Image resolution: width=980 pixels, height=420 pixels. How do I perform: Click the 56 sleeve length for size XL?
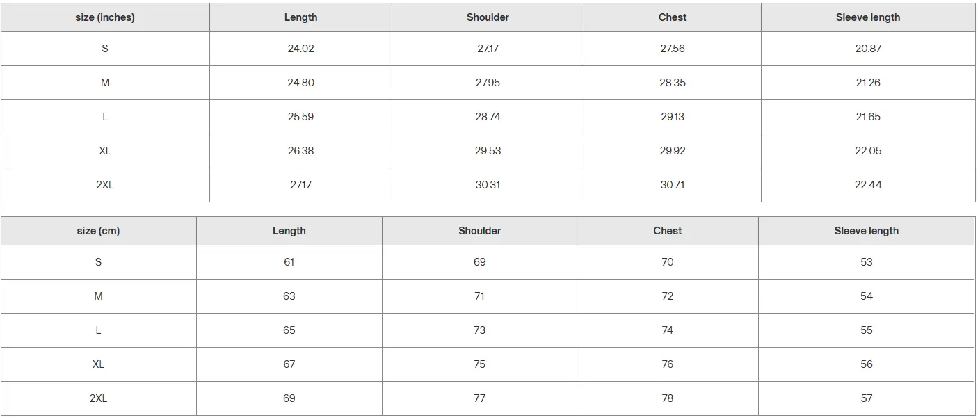866,364
